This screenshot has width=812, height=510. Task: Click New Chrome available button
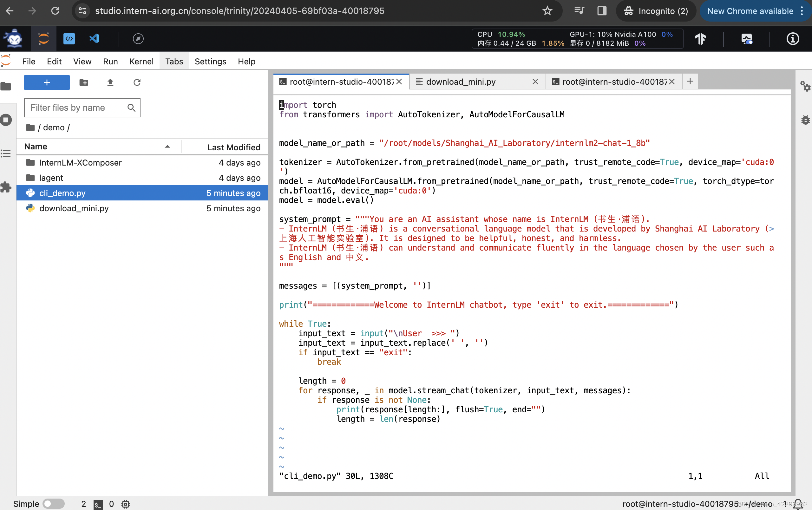pos(750,11)
